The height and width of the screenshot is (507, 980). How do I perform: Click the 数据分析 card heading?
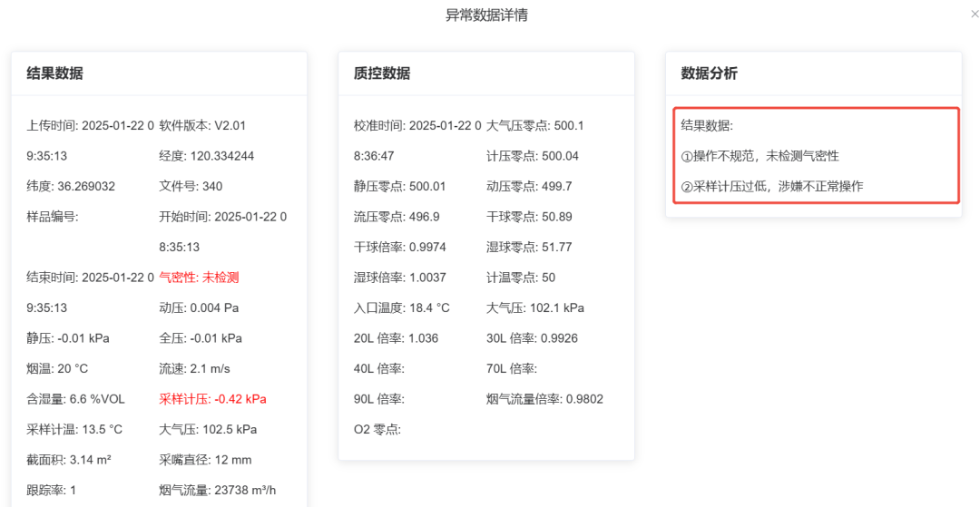(710, 73)
